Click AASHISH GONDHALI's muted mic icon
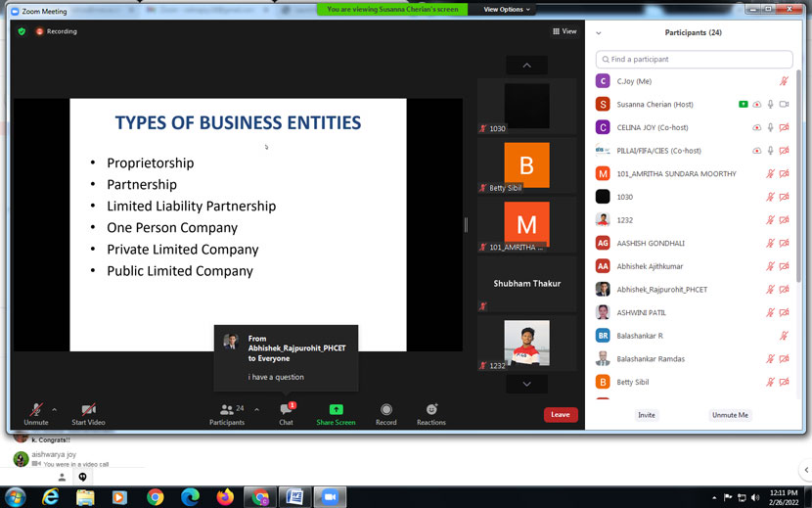 click(771, 243)
